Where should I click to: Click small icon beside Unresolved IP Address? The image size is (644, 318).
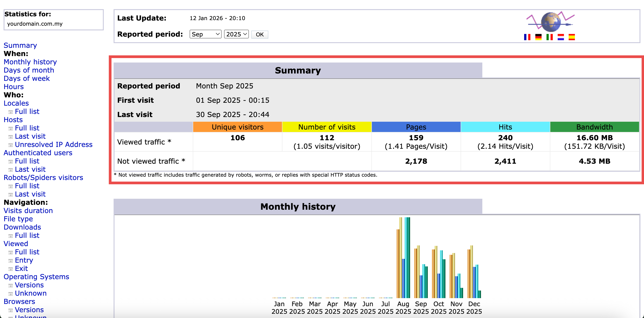[11, 145]
